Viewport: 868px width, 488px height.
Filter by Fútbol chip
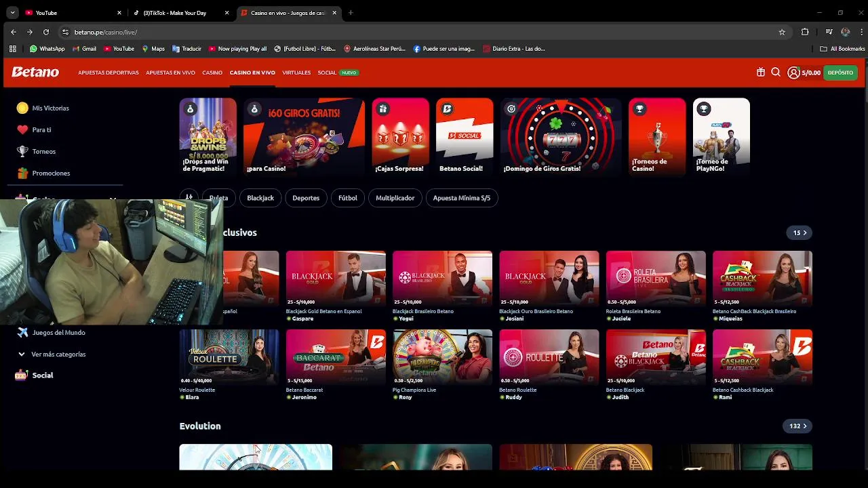[x=348, y=198]
